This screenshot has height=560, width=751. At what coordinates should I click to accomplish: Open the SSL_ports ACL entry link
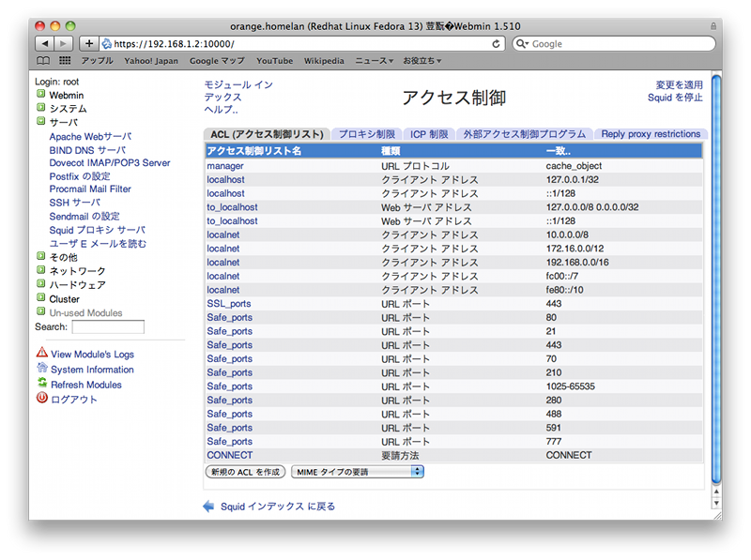pos(229,303)
